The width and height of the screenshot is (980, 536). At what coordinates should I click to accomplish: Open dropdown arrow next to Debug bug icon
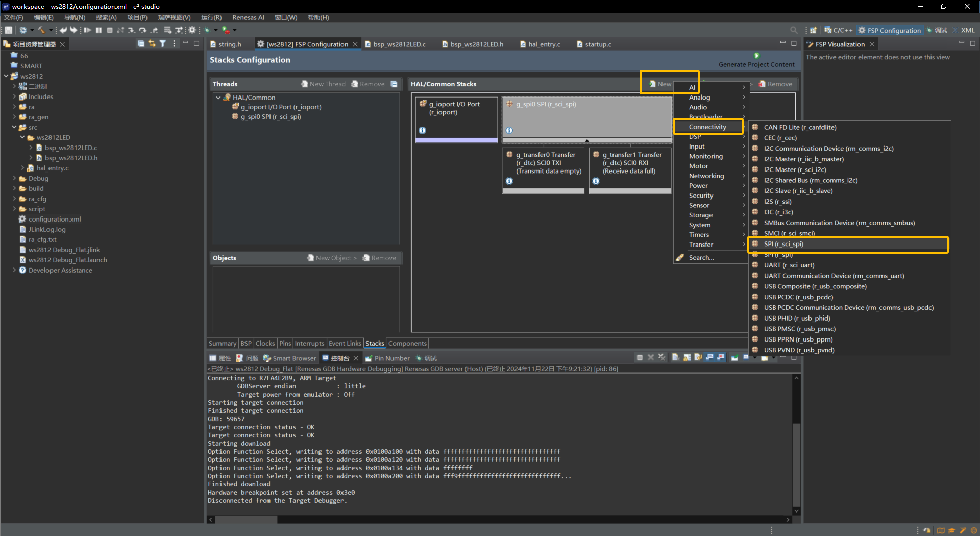pos(215,30)
